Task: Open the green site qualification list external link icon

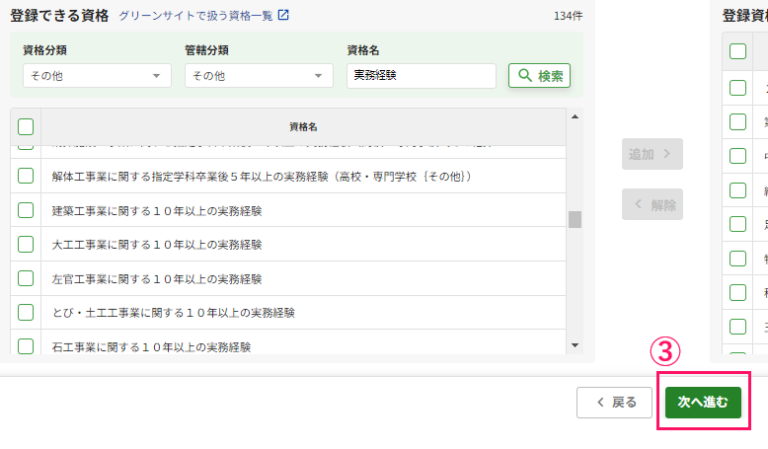Action: [284, 15]
